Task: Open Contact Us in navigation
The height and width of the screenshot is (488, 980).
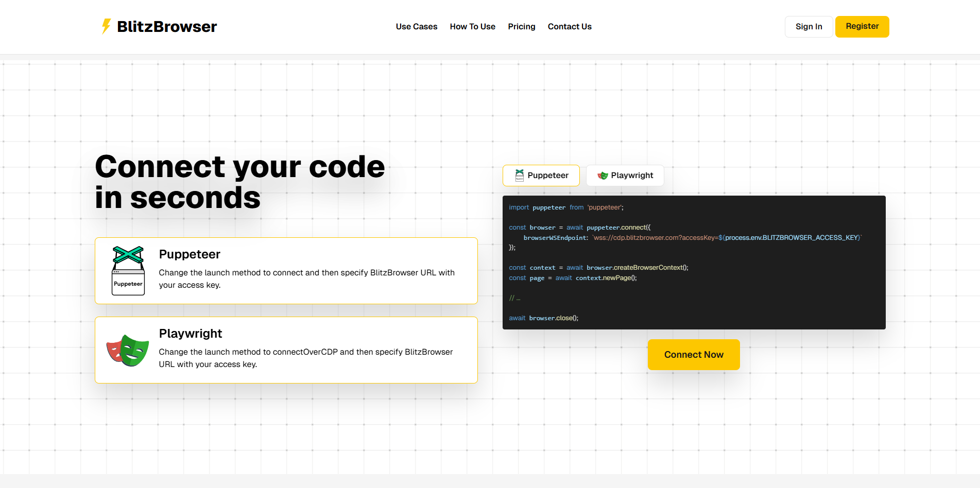Action: (570, 27)
